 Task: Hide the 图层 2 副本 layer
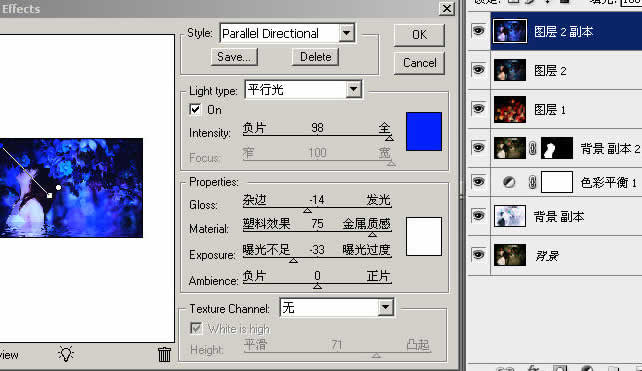478,31
